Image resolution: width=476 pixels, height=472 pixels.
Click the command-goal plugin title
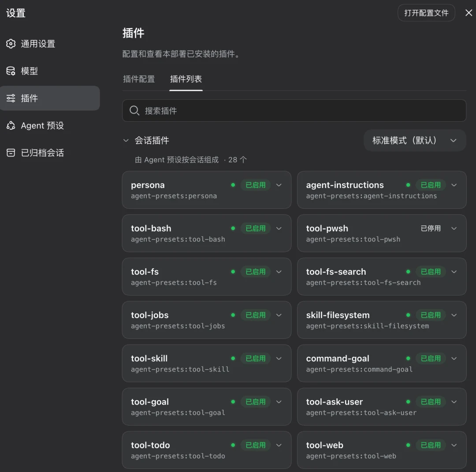coord(338,359)
